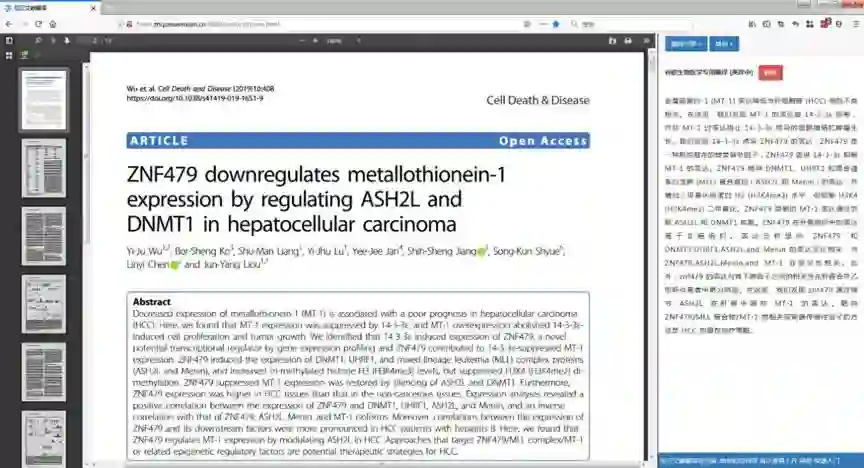
Task: Expand the PDF viewer tools menu
Action: click(x=646, y=41)
